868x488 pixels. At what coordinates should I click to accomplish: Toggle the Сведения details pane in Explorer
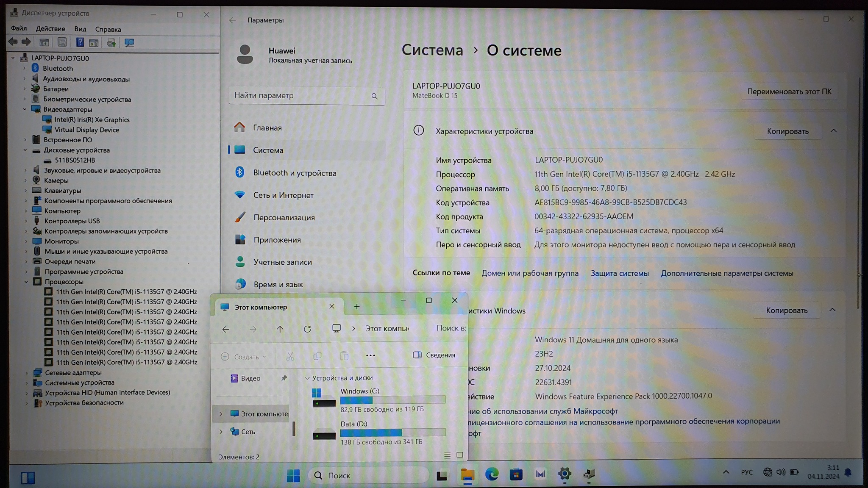point(434,355)
